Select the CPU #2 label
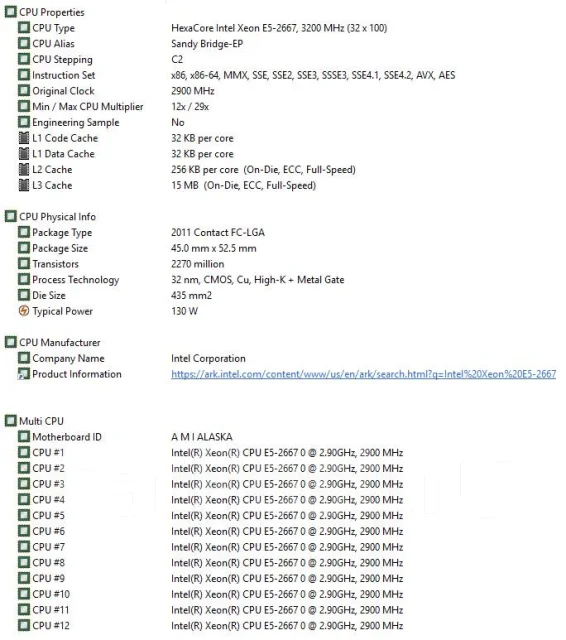Viewport: 566px width, 640px height. coord(48,468)
